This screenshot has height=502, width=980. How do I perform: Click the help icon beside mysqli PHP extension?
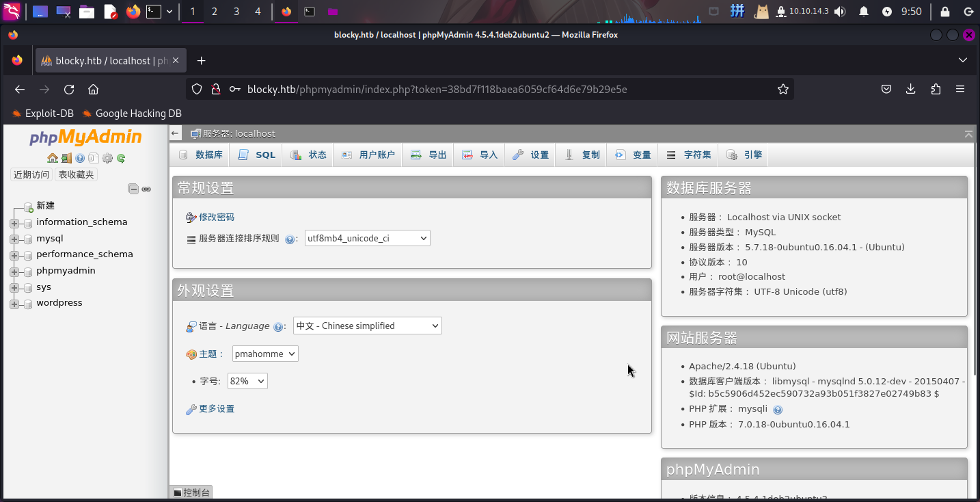point(778,410)
